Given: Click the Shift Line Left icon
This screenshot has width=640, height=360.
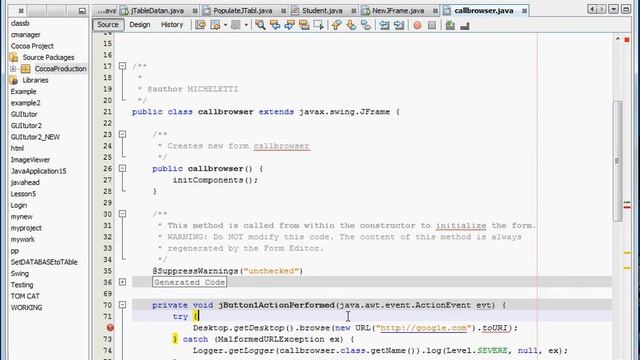Looking at the screenshot, I should click(384, 25).
